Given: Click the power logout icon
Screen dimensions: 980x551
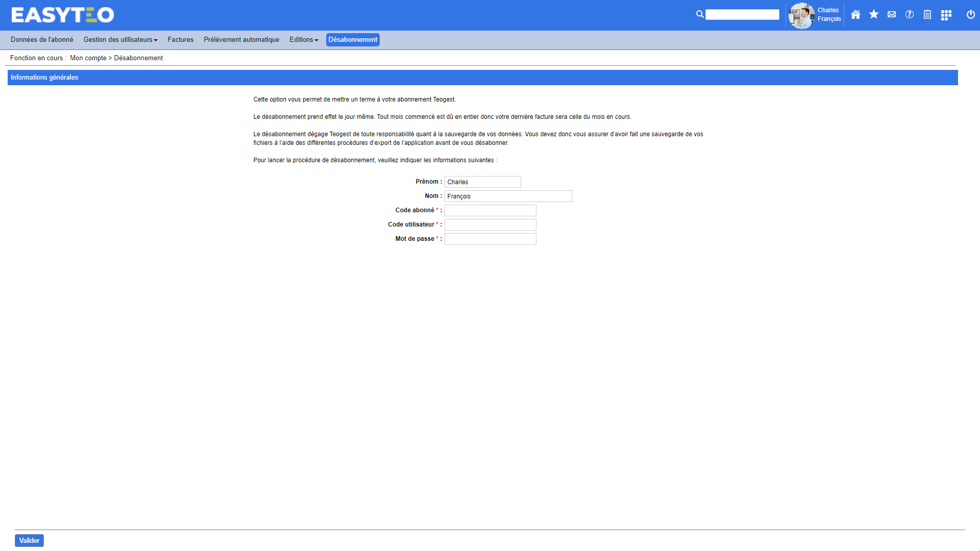Looking at the screenshot, I should [971, 15].
